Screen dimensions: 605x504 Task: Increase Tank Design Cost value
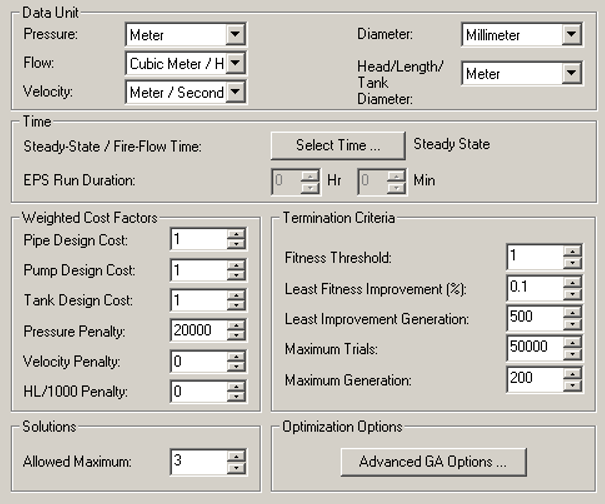(x=236, y=295)
